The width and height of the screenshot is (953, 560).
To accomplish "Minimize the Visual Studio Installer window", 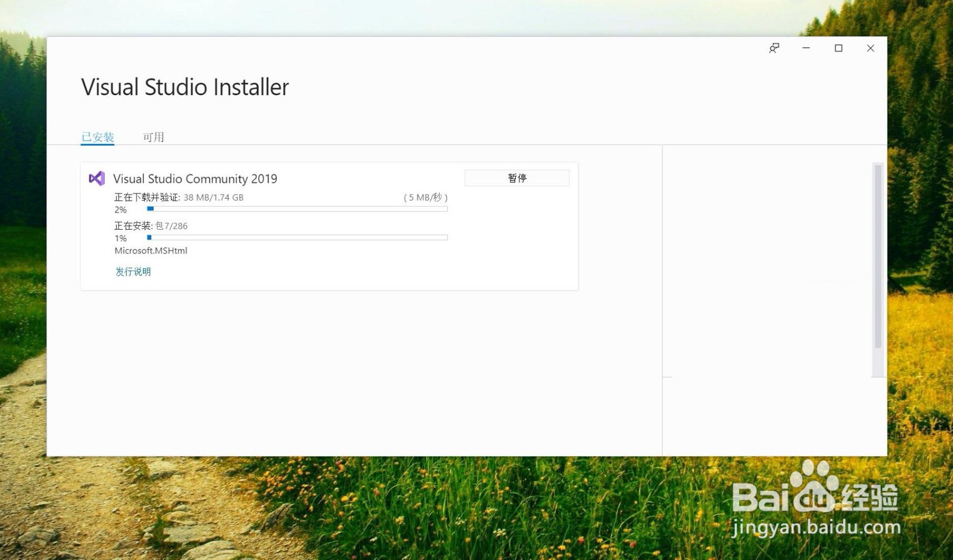I will pyautogui.click(x=806, y=48).
